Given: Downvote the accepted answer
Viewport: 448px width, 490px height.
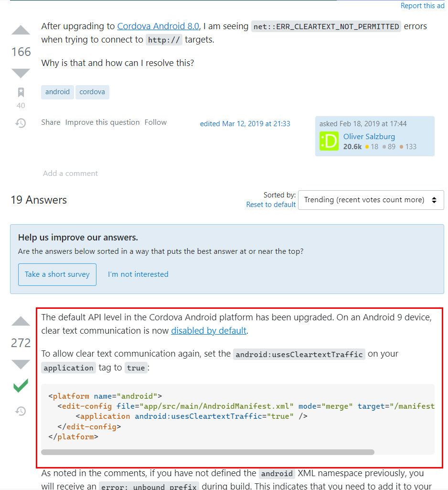Looking at the screenshot, I should pos(21,364).
